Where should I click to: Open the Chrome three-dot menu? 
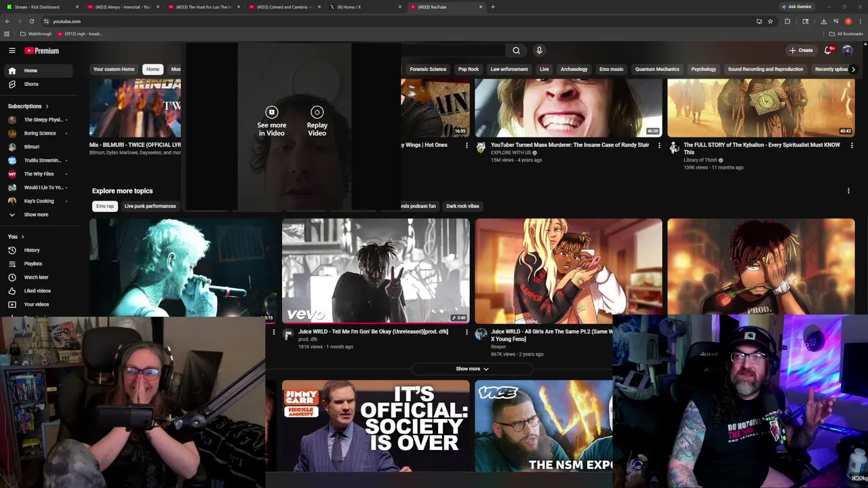click(860, 21)
